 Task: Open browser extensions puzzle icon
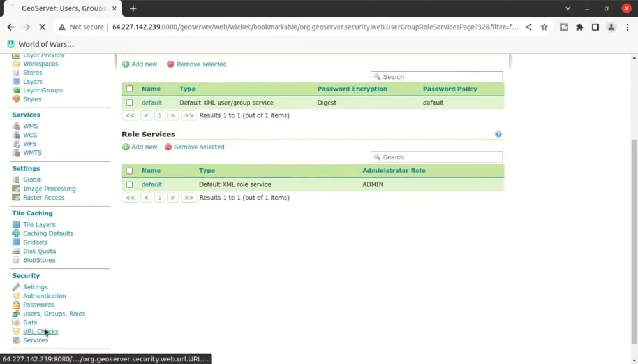[579, 27]
